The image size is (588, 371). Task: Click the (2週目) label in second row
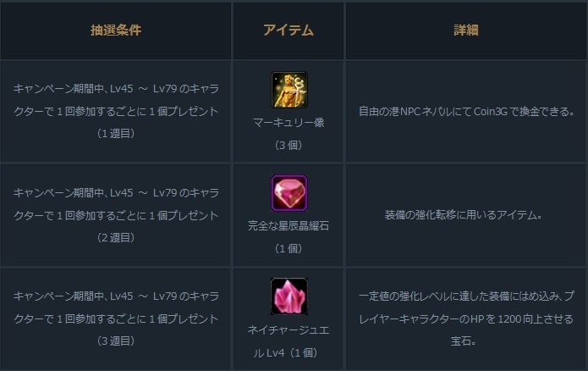click(x=116, y=237)
